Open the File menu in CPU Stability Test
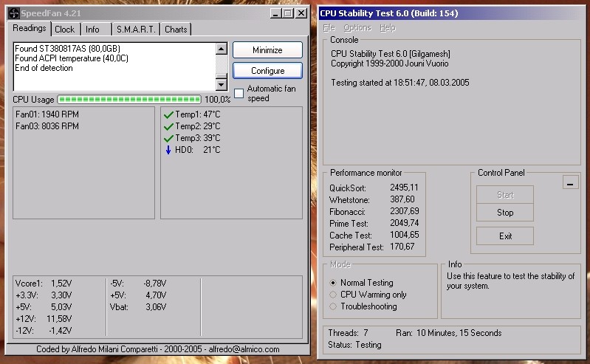This screenshot has height=364, width=590. tap(329, 28)
